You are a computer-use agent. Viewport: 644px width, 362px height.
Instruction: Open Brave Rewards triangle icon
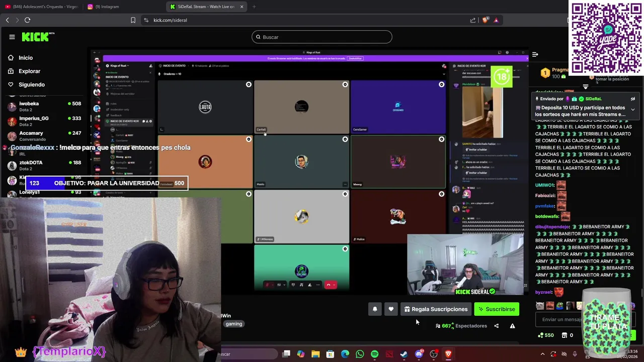click(496, 20)
